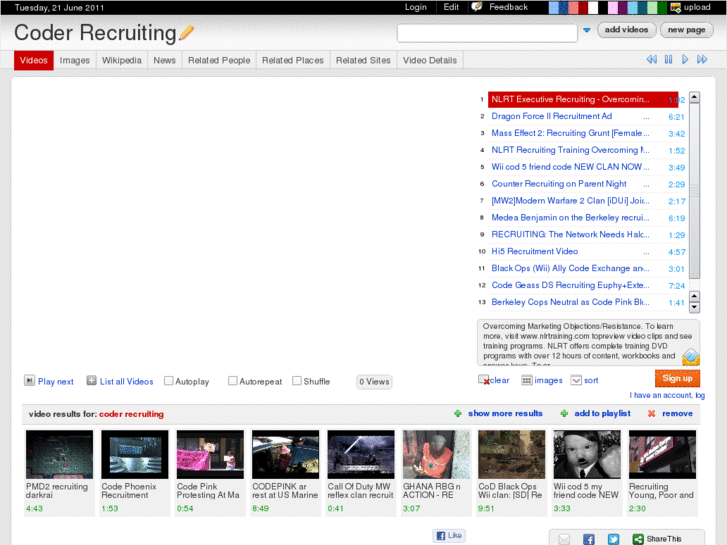Image resolution: width=727 pixels, height=545 pixels.
Task: Click the images grid icon
Action: [526, 380]
